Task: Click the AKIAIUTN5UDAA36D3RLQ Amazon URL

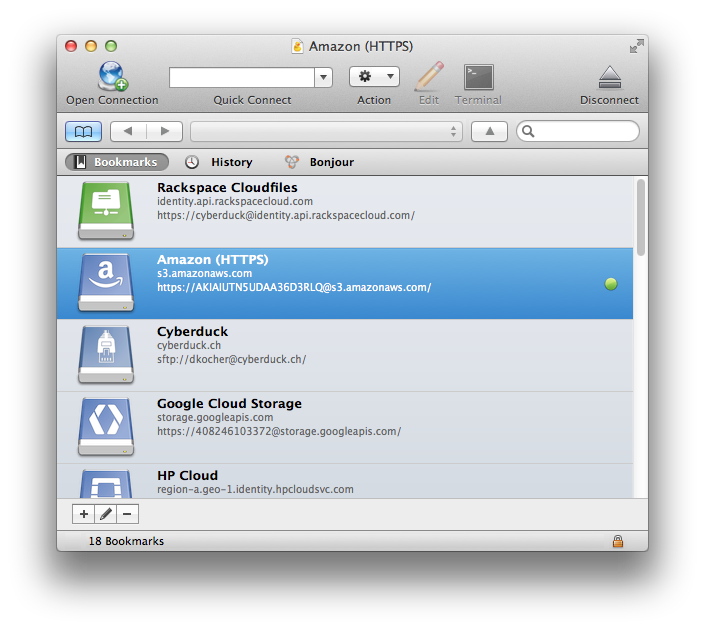Action: pos(294,287)
